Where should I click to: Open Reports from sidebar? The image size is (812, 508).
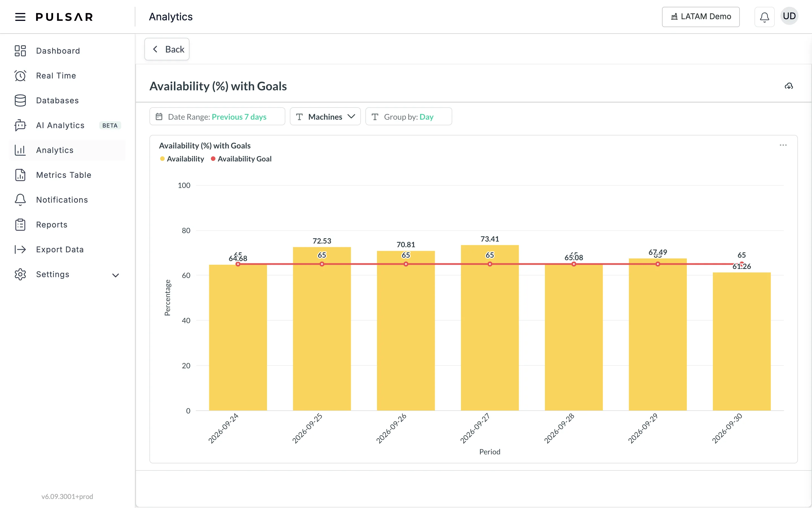tap(67, 225)
